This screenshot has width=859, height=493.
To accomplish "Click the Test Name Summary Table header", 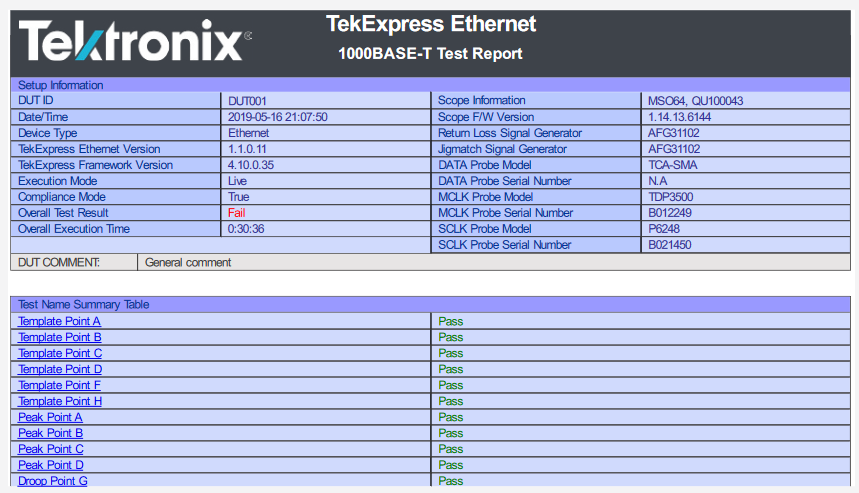I will 84,305.
